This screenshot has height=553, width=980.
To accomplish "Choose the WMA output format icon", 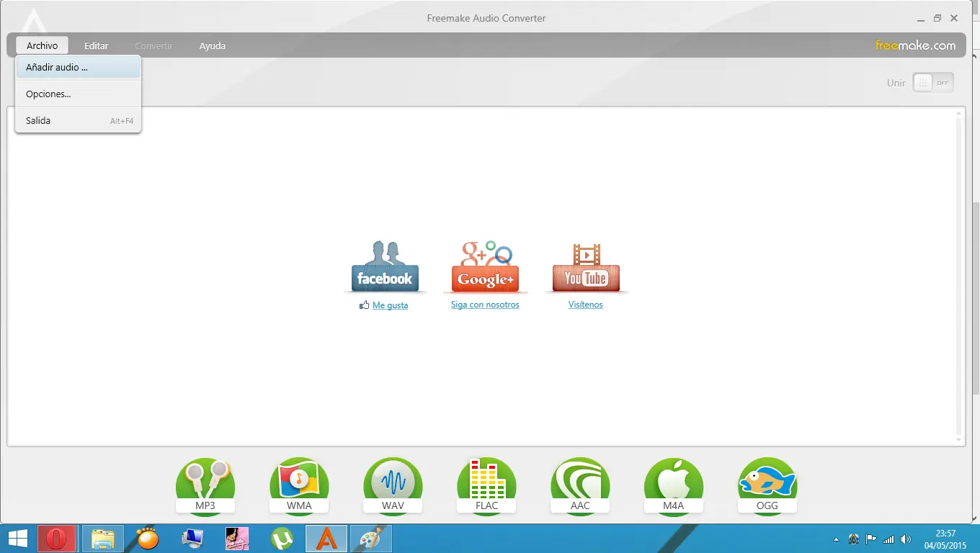I will 299,486.
